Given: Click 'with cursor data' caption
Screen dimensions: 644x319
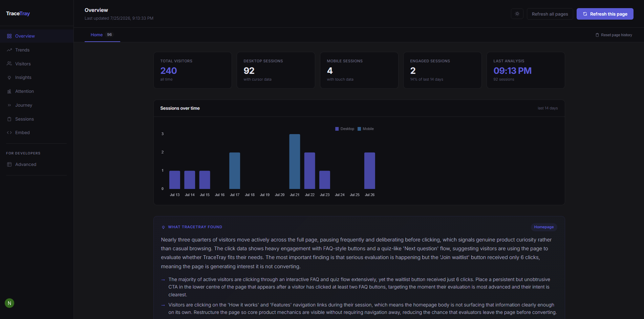Looking at the screenshot, I should (x=257, y=80).
